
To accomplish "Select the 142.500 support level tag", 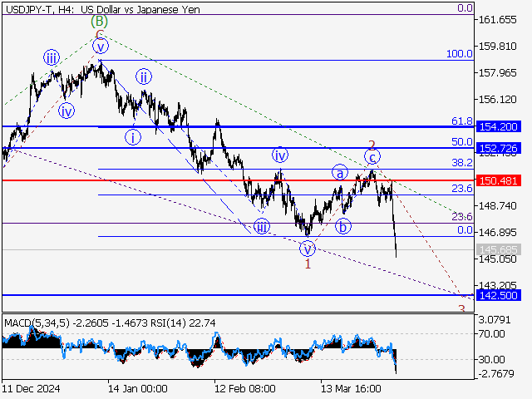I will click(x=498, y=295).
